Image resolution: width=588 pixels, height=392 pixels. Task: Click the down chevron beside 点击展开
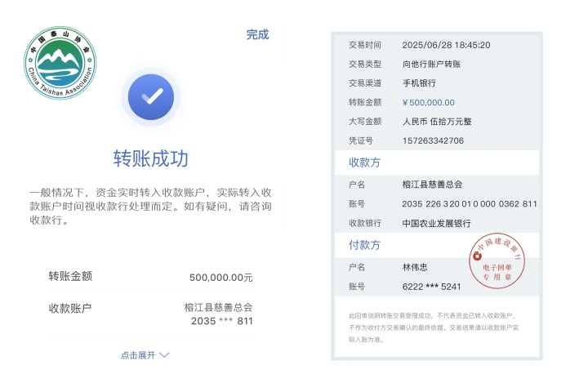point(165,355)
